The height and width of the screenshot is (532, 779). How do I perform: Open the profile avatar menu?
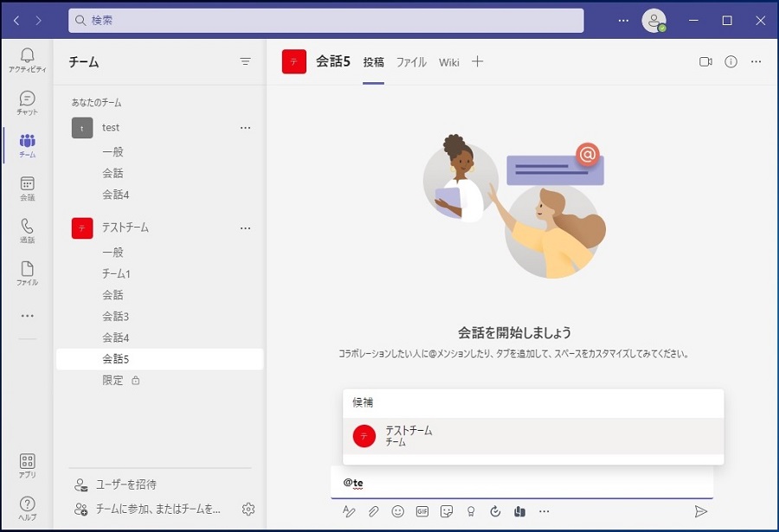(x=653, y=21)
